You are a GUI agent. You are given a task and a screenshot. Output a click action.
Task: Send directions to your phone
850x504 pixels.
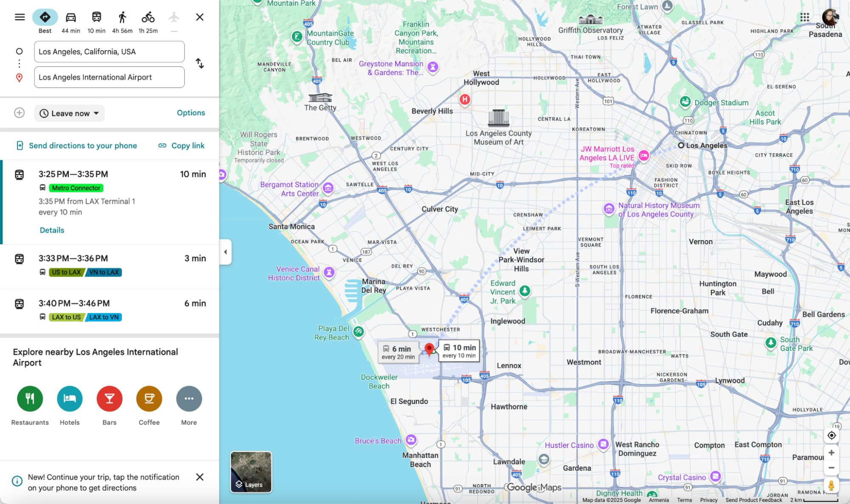(77, 145)
